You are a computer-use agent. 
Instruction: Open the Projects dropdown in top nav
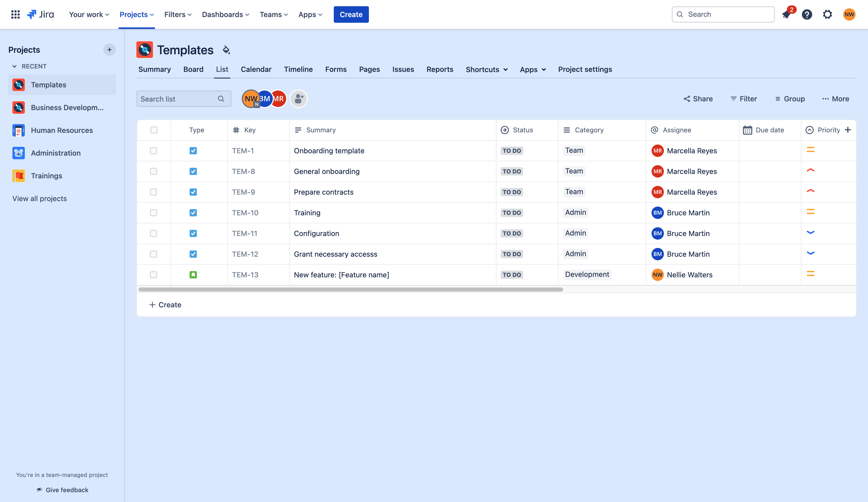(137, 14)
